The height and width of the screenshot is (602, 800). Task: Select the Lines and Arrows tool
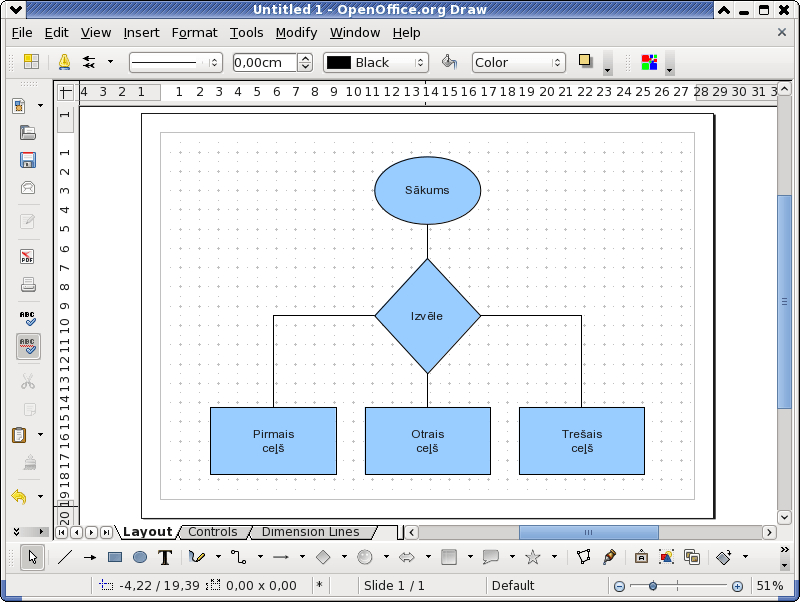tap(281, 557)
